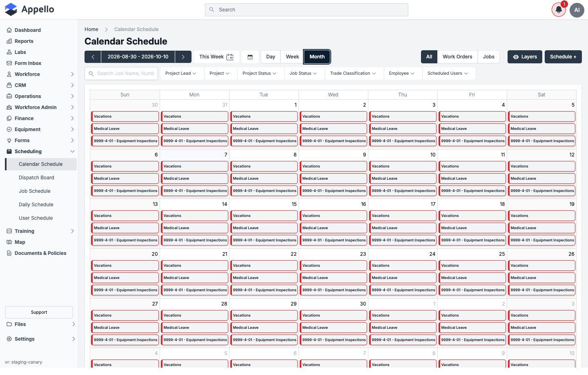Open the Project Lead filter dropdown
Screen dimensions: 588x375
coord(181,74)
